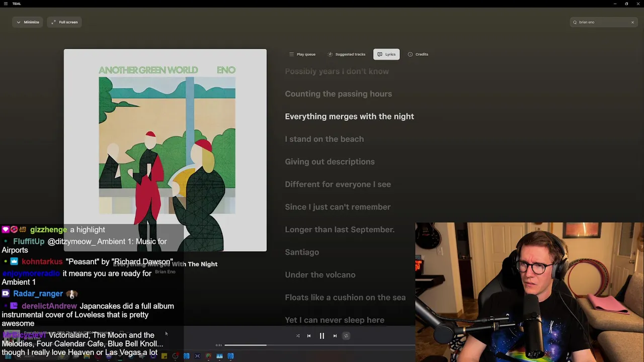Jump to lyric "Since I just can't remember"
This screenshot has width=644, height=362.
(338, 207)
